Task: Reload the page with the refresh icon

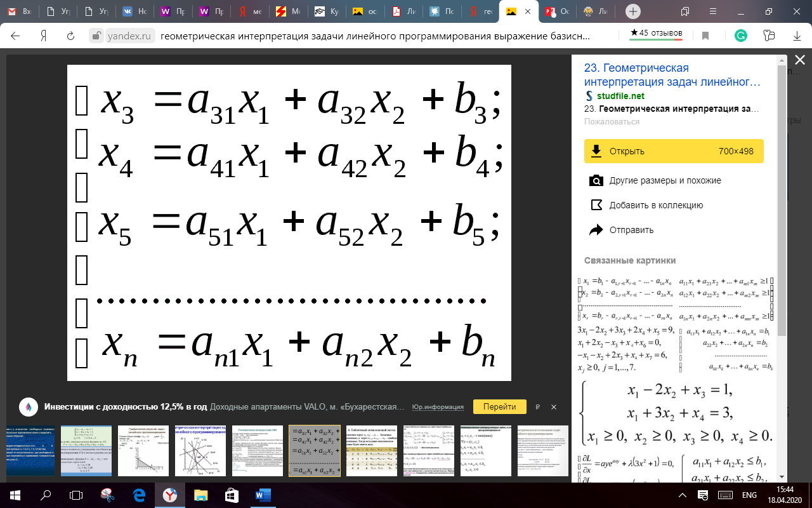Action: (71, 36)
